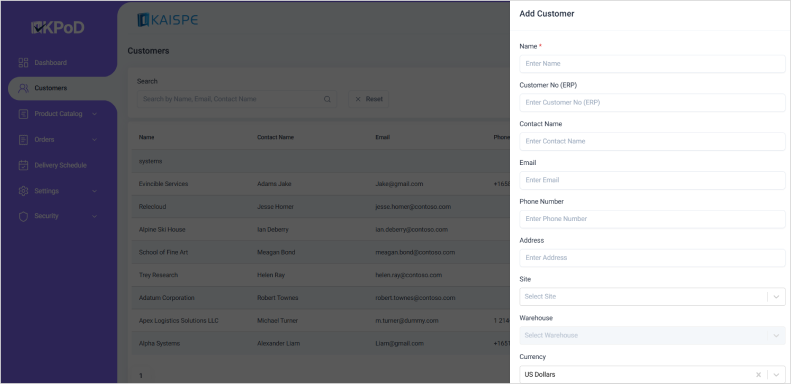Click the contact name Michael Turner
This screenshot has height=384, width=791.
277,320
